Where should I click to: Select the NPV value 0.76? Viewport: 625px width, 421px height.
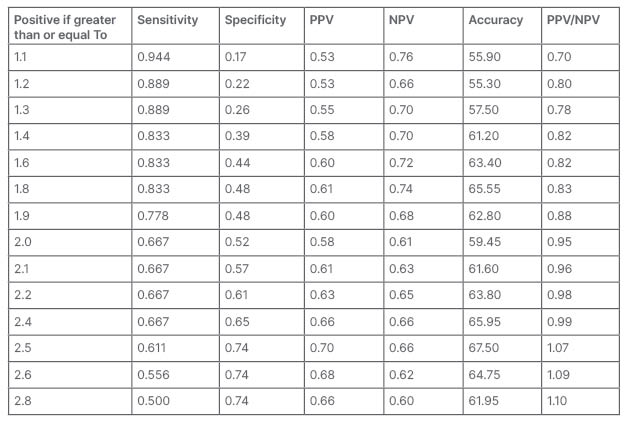pos(400,57)
